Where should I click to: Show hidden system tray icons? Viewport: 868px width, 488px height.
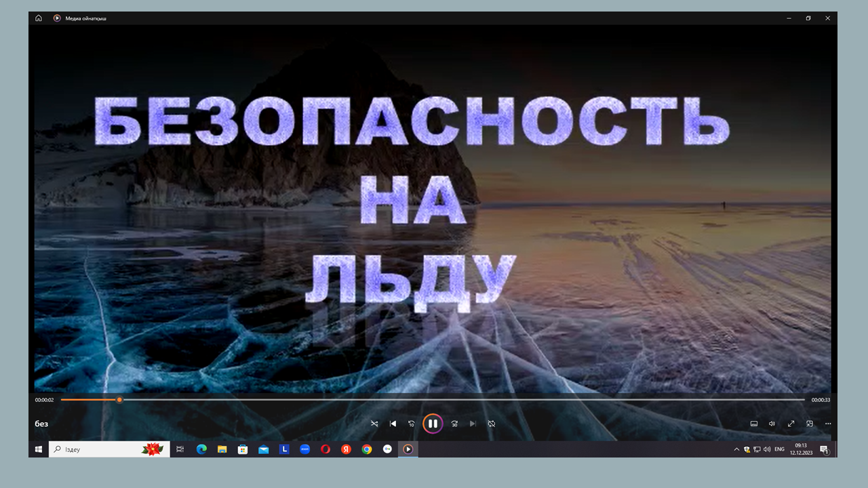[736, 449]
